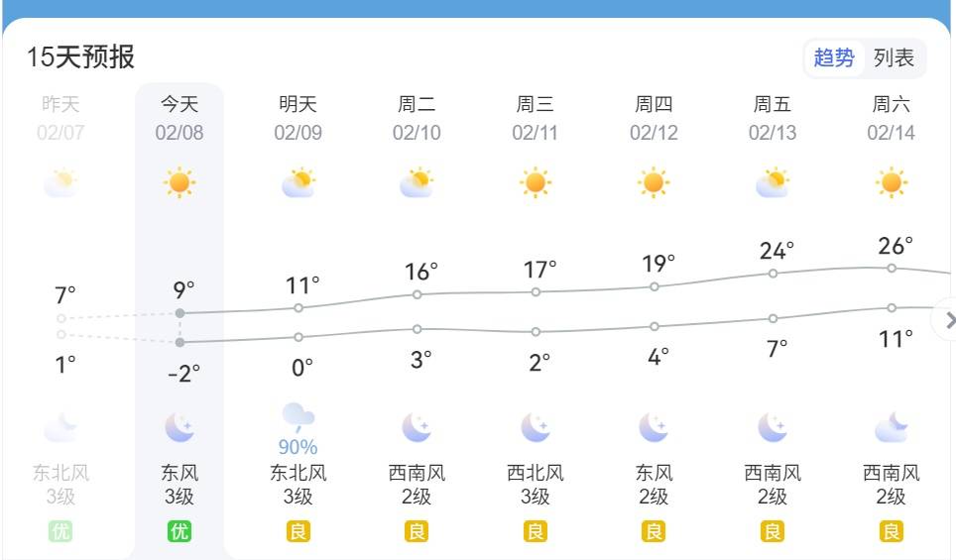
Task: Click Thursday's night moon icon
Action: coord(654,428)
